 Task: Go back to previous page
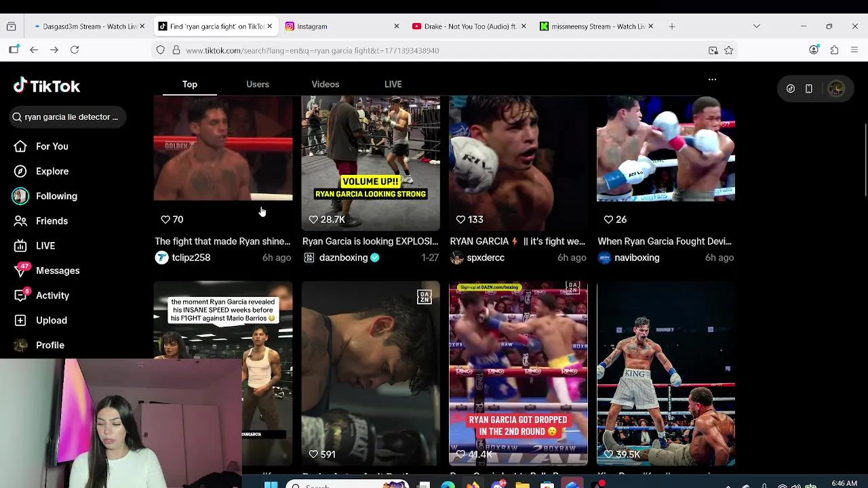[34, 50]
